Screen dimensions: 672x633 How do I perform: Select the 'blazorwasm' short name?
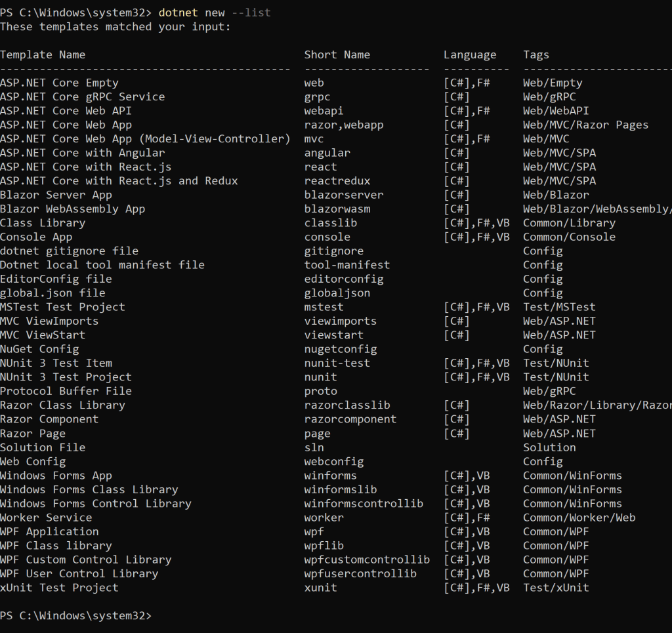(x=337, y=209)
